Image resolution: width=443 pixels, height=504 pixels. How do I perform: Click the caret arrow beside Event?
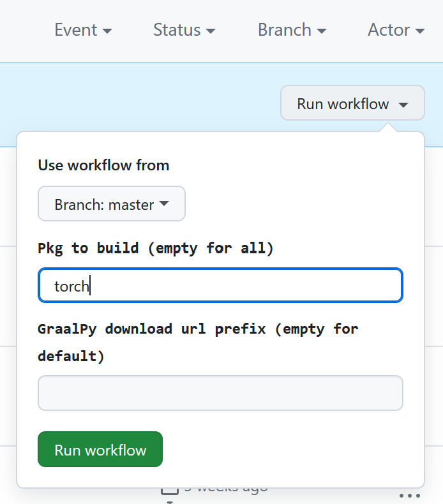(x=107, y=31)
